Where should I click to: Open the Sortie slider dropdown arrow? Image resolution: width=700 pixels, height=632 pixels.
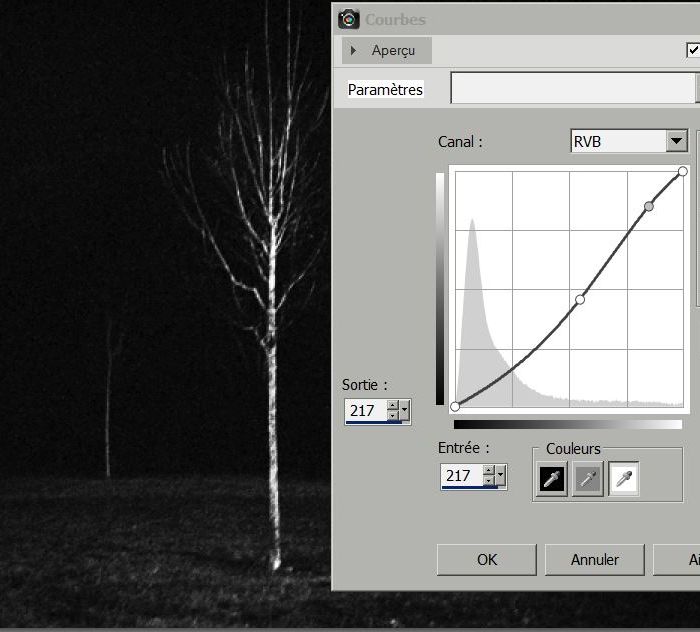point(404,411)
